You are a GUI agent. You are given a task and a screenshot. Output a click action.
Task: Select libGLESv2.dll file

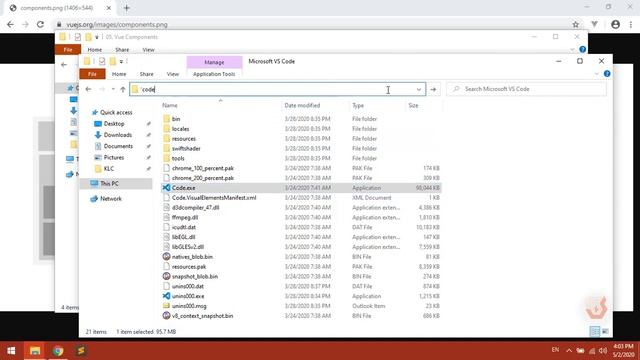pos(187,247)
